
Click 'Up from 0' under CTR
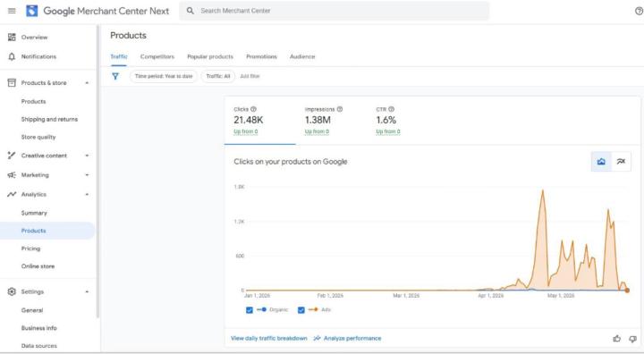pos(388,131)
